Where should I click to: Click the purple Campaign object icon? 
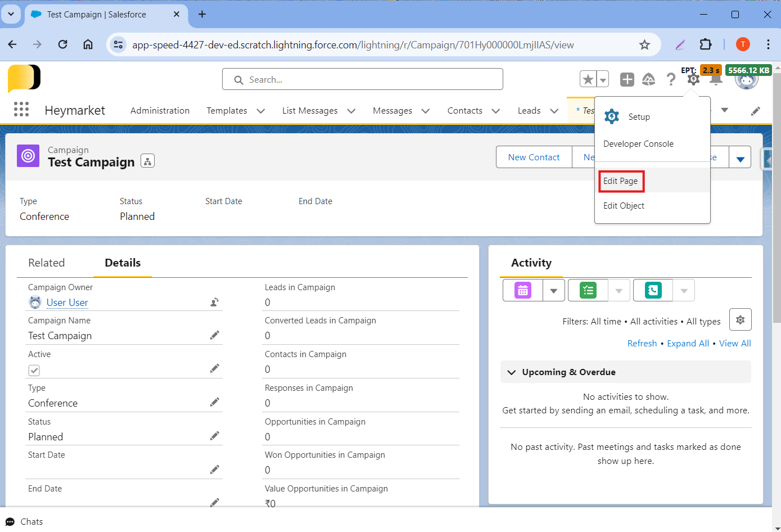28,156
